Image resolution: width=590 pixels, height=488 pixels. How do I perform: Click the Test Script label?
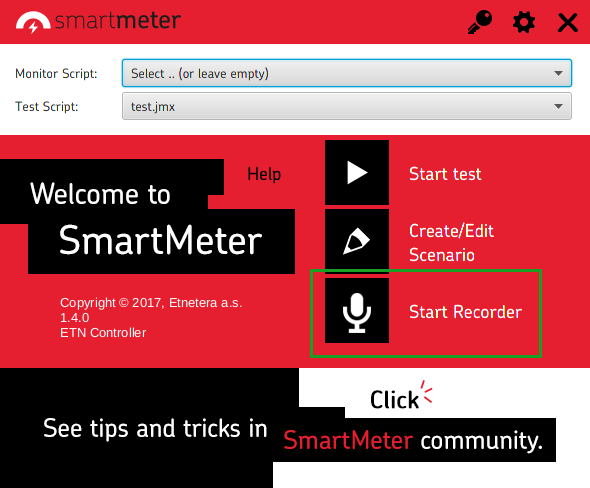click(x=47, y=106)
